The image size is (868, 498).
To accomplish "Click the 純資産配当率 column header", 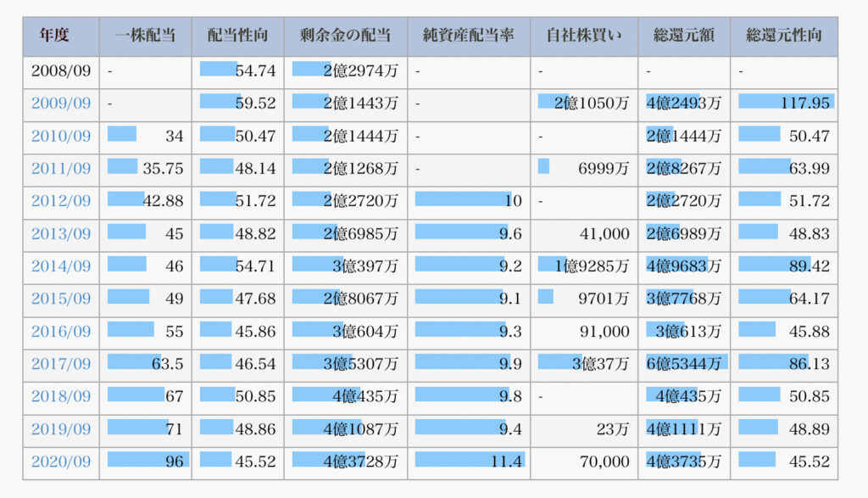I will (469, 36).
